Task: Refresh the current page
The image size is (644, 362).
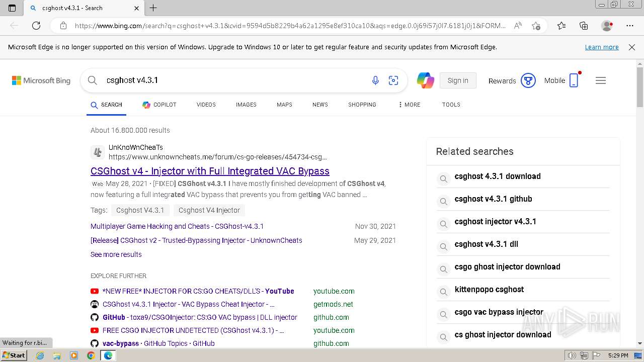Action: click(x=36, y=26)
